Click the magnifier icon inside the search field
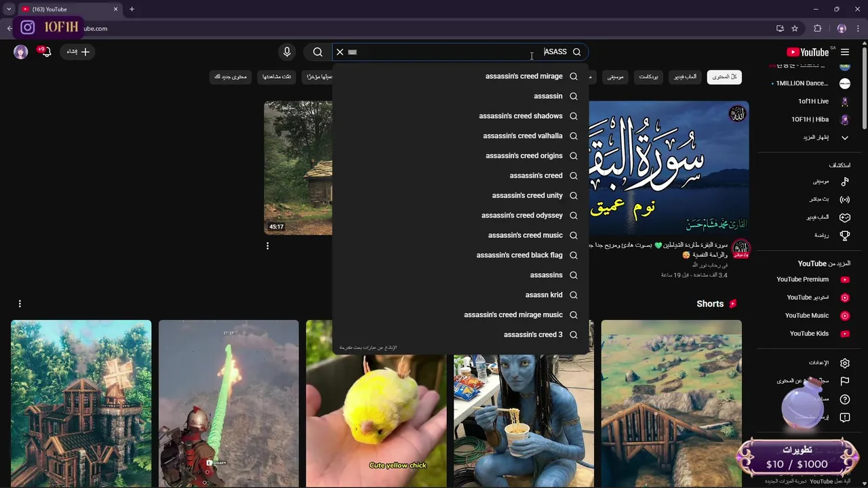Screen dimensions: 868x488 click(x=576, y=52)
